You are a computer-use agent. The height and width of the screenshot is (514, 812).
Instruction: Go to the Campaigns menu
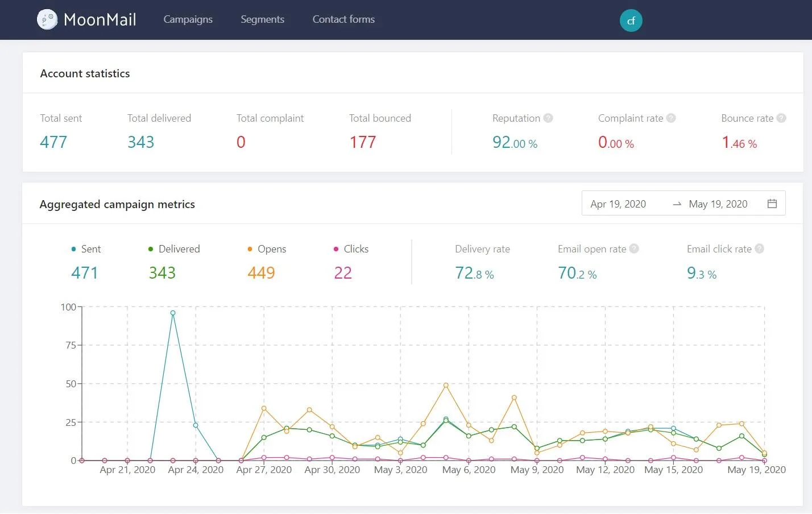click(x=188, y=19)
